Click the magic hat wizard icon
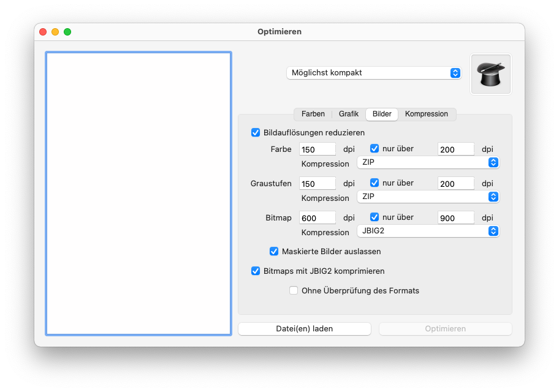 [x=490, y=74]
